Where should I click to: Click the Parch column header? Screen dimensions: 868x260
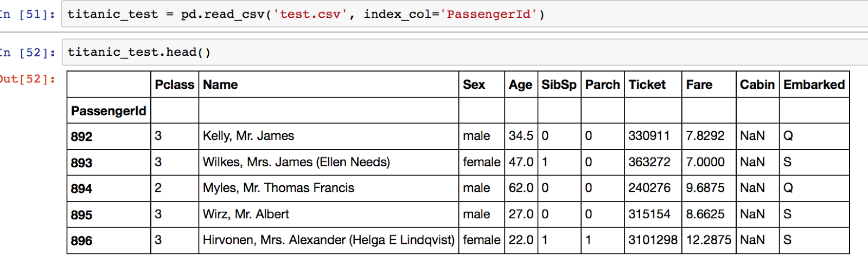pos(602,84)
